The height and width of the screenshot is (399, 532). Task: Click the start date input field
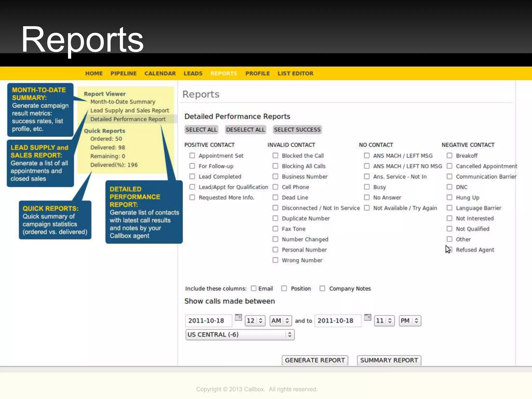208,321
